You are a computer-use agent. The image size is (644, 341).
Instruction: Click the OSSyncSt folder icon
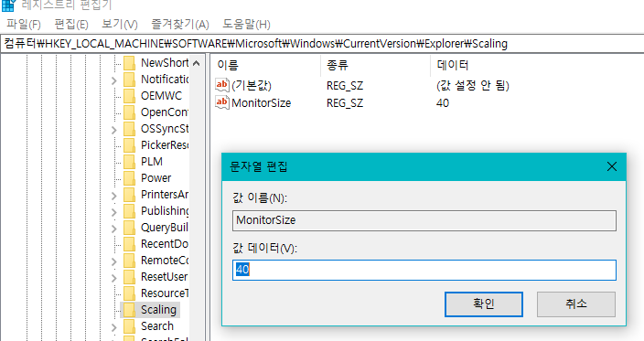129,128
